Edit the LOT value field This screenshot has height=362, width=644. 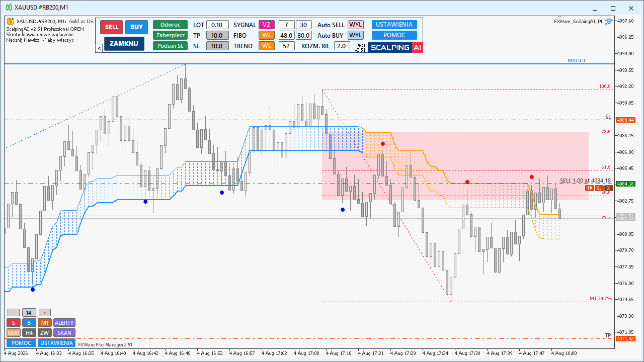tap(217, 25)
